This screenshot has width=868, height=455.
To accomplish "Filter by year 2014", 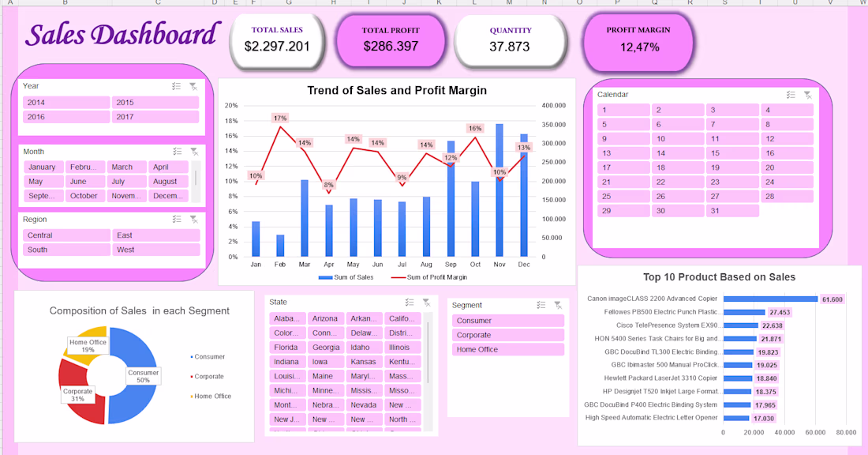I will pyautogui.click(x=66, y=103).
